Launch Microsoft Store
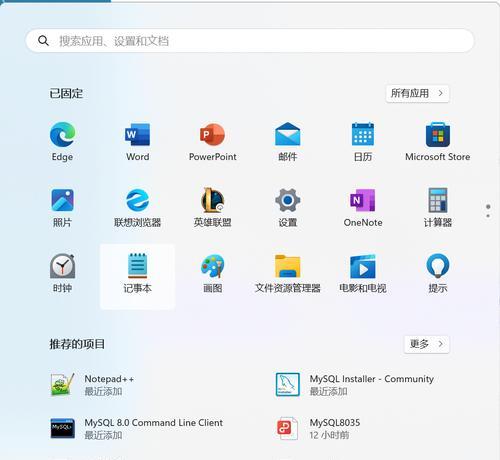 click(x=438, y=141)
